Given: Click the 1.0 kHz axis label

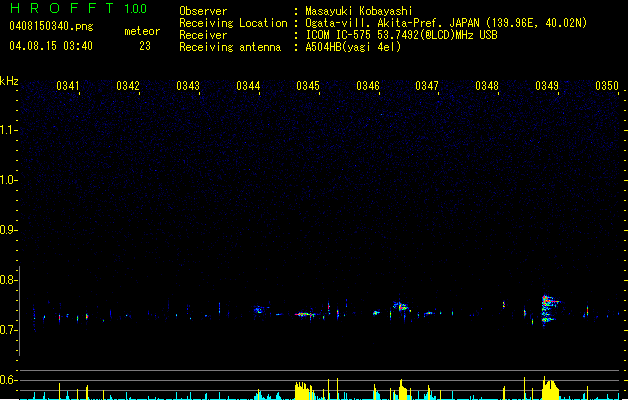Looking at the screenshot, I should coord(9,180).
